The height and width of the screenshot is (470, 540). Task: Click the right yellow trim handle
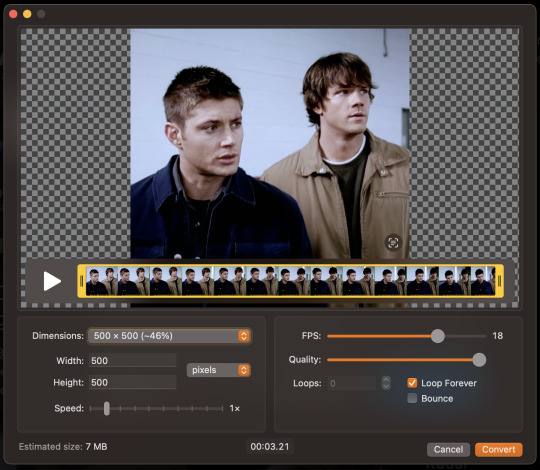pyautogui.click(x=499, y=281)
